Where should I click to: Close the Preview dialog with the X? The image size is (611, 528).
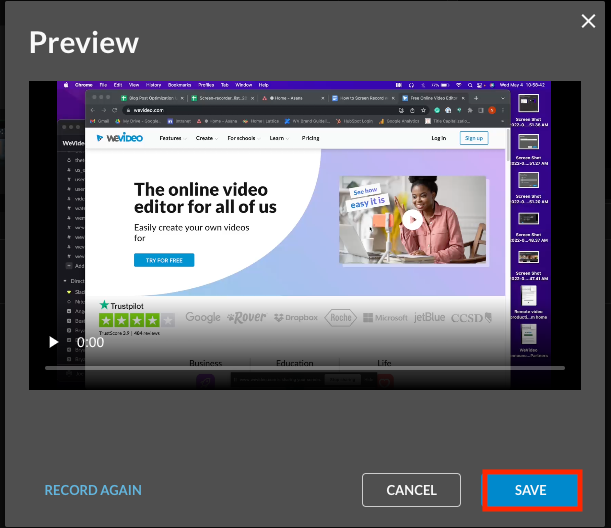588,21
